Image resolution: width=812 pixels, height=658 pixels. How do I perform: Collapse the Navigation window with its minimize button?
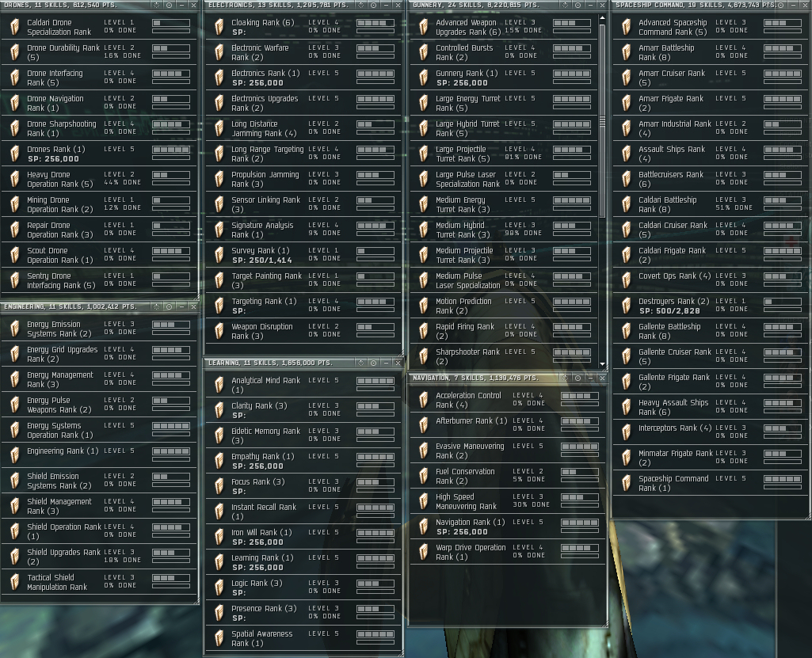(x=590, y=378)
